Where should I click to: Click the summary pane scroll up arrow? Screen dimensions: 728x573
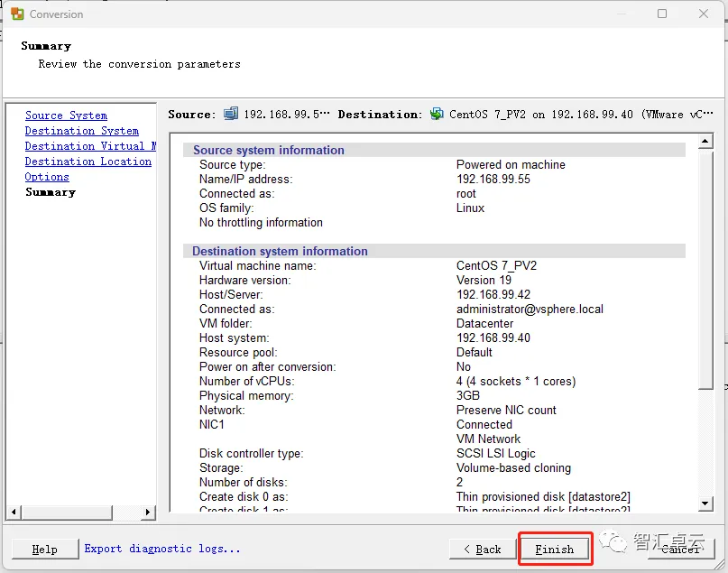tap(705, 141)
